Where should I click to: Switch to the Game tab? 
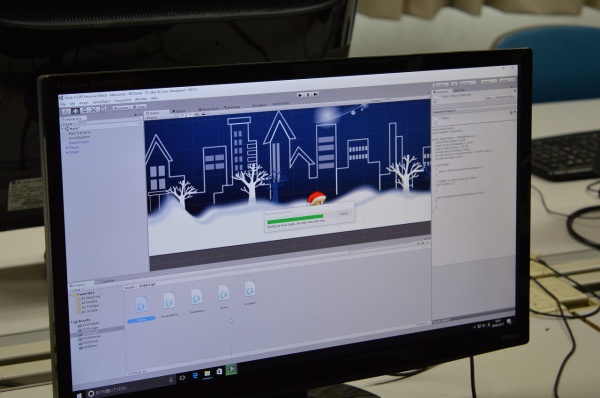pos(179,111)
